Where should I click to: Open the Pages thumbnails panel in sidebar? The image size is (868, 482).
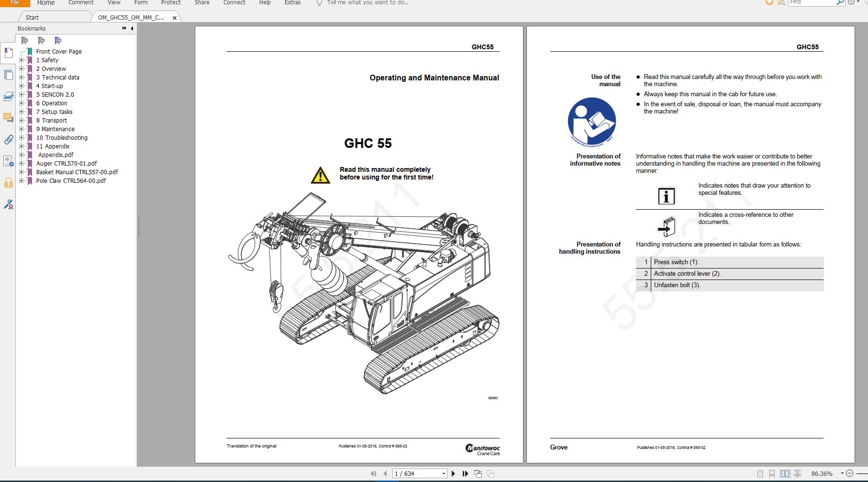click(x=8, y=75)
